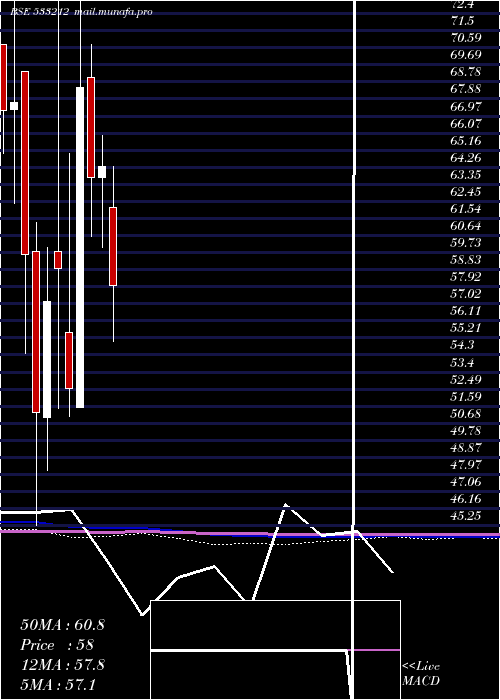Viewport: 500px width, 700px height.
Task: Click the 62.45 axis label
Action: click(x=466, y=192)
